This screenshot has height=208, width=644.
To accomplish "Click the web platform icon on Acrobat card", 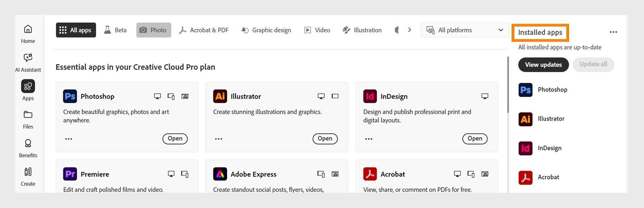I will click(485, 174).
